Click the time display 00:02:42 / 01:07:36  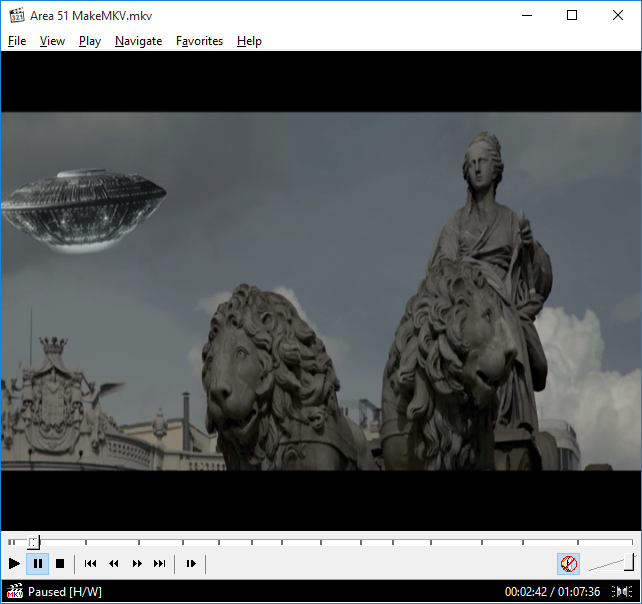[552, 592]
